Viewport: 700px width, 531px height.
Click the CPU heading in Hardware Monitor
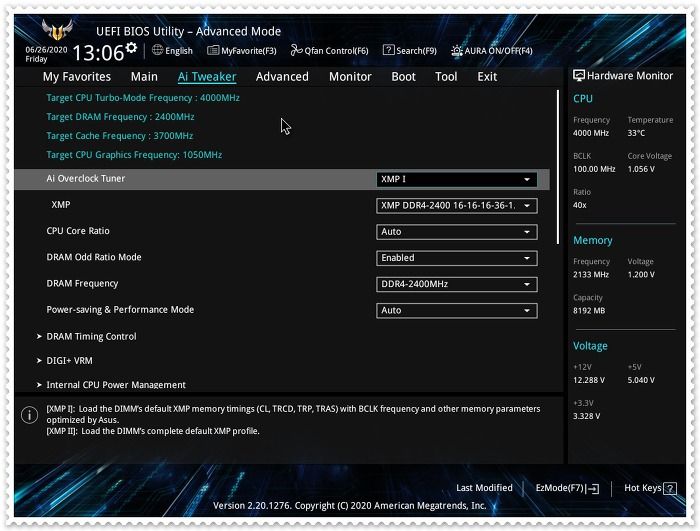point(583,99)
